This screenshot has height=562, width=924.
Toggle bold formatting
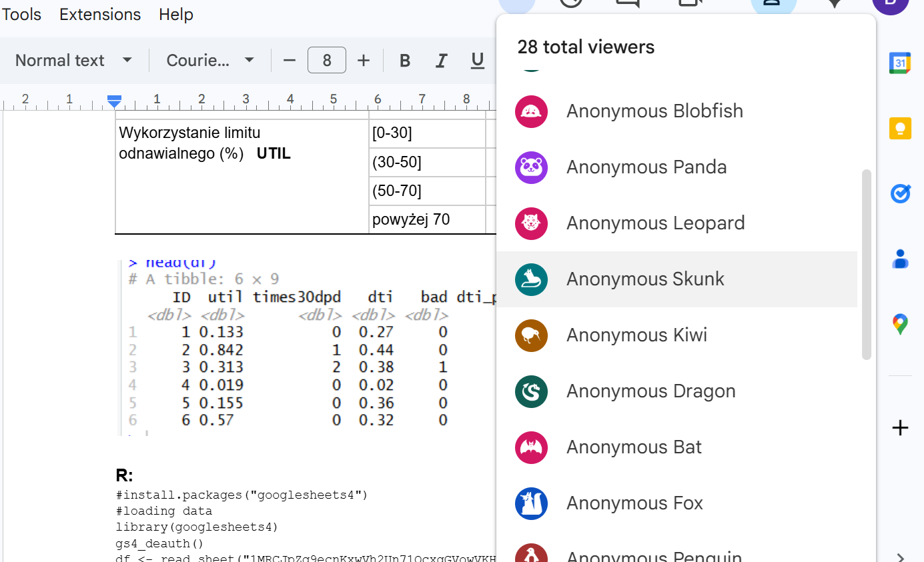(404, 61)
